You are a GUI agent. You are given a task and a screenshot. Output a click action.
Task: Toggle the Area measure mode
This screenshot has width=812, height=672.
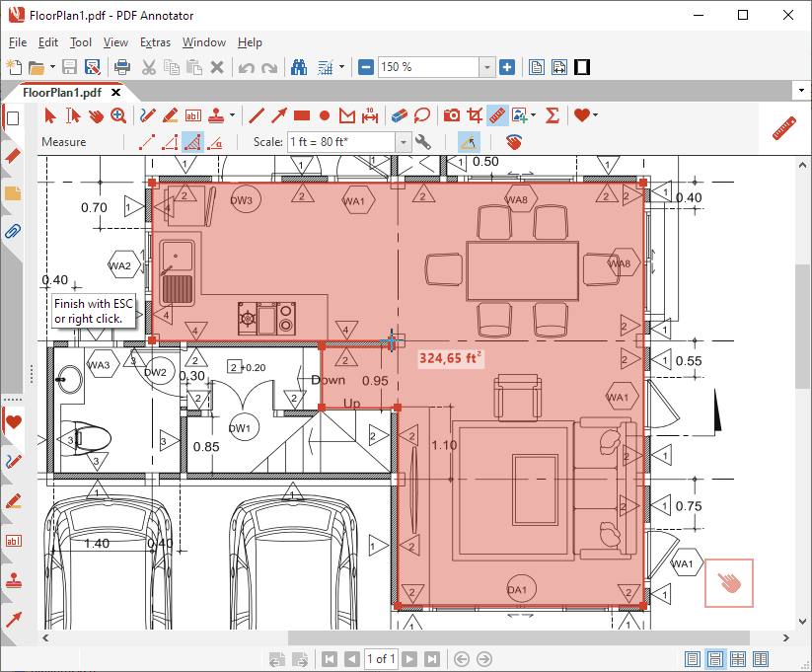tap(192, 142)
